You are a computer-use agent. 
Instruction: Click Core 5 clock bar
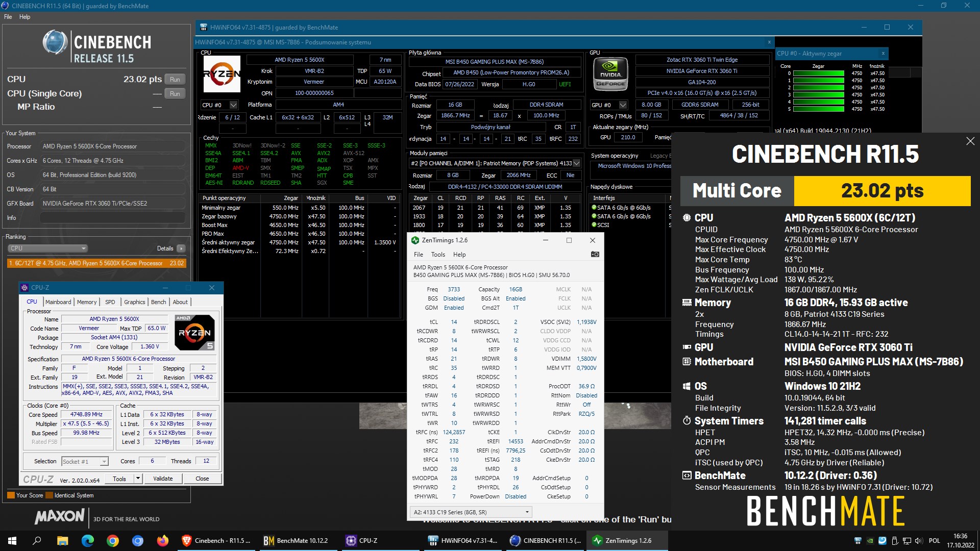click(x=819, y=109)
